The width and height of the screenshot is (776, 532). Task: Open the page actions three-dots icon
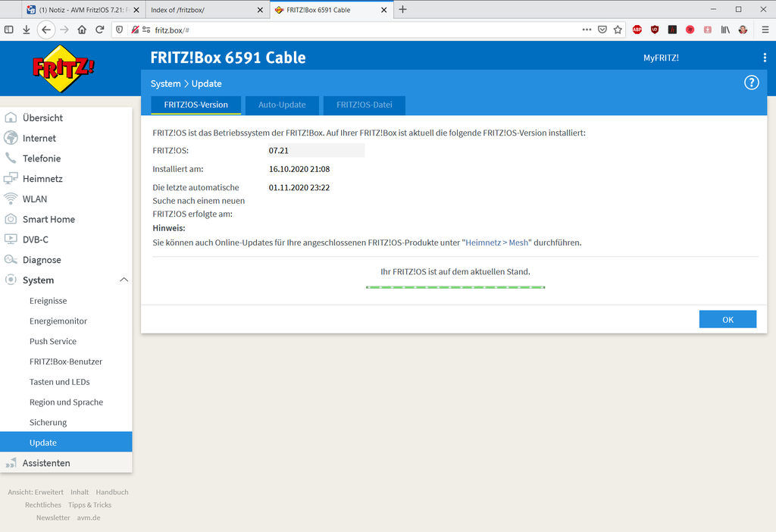click(x=587, y=30)
